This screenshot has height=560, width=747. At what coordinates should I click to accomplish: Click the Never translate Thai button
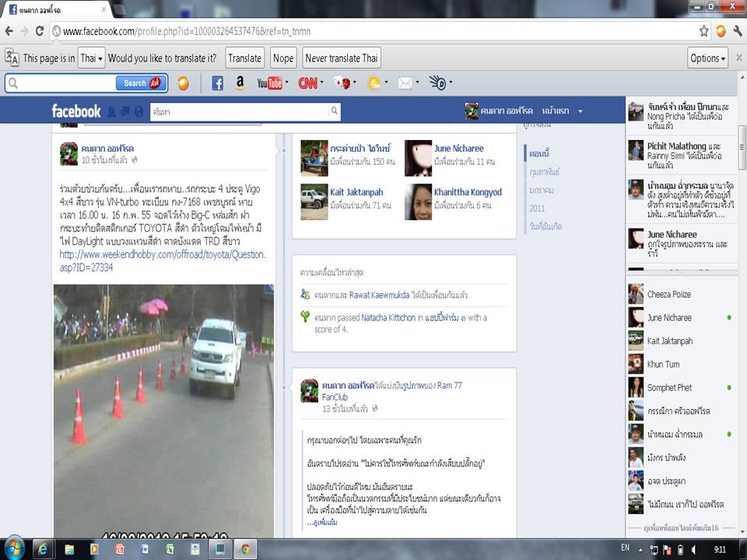(342, 58)
